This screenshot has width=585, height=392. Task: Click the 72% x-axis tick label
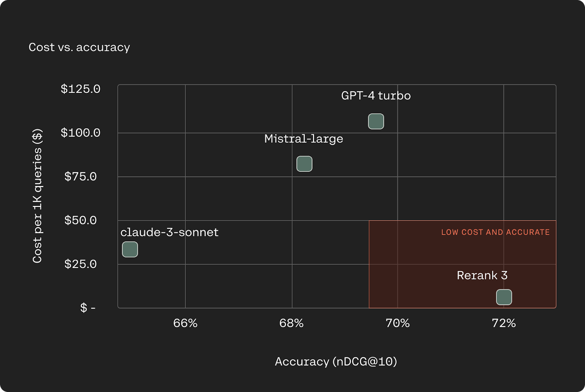click(x=503, y=323)
